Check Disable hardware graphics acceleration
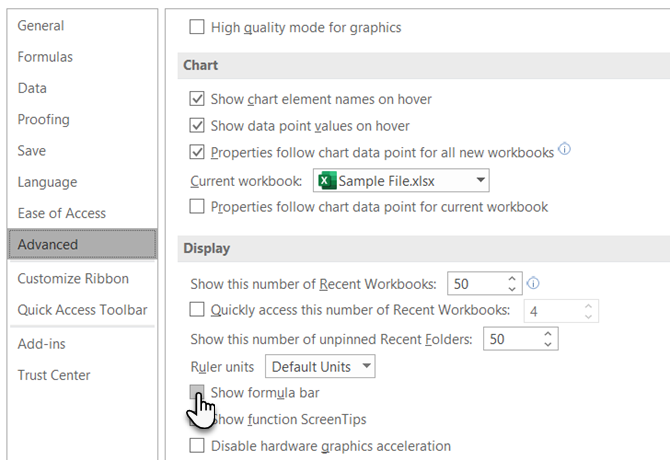The height and width of the screenshot is (460, 670). pos(197,445)
